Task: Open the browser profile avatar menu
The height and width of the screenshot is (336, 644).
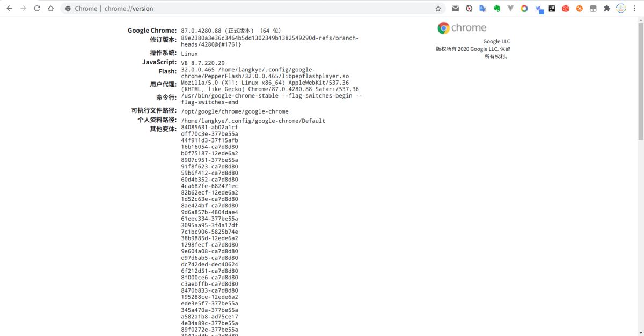Action: click(621, 8)
